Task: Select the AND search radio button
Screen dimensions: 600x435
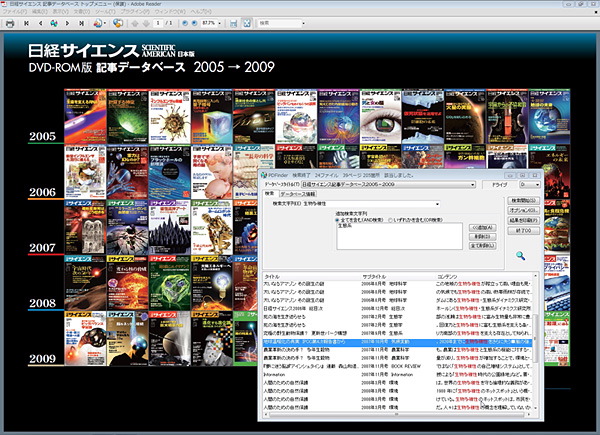Action: coord(337,220)
